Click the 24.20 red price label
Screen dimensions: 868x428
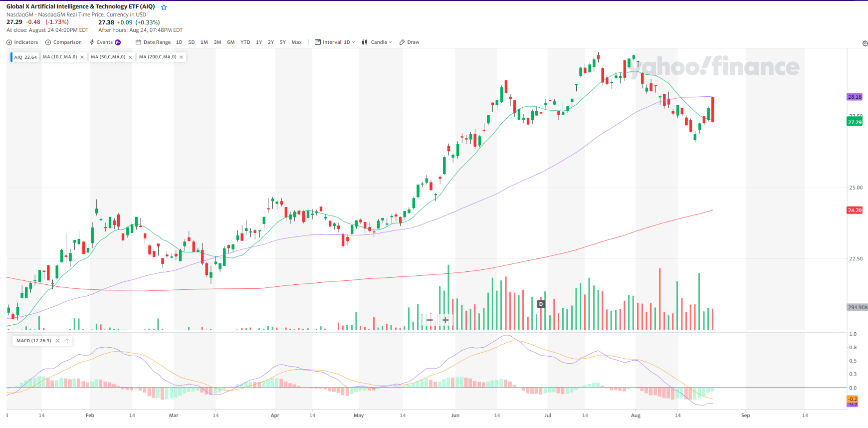tap(855, 210)
